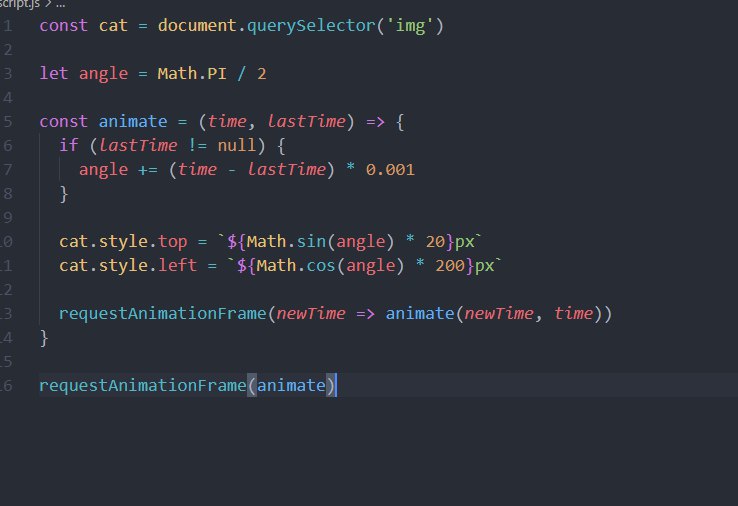Click the highlighted opening parenthesis on last line
The image size is (738, 506).
[252, 386]
